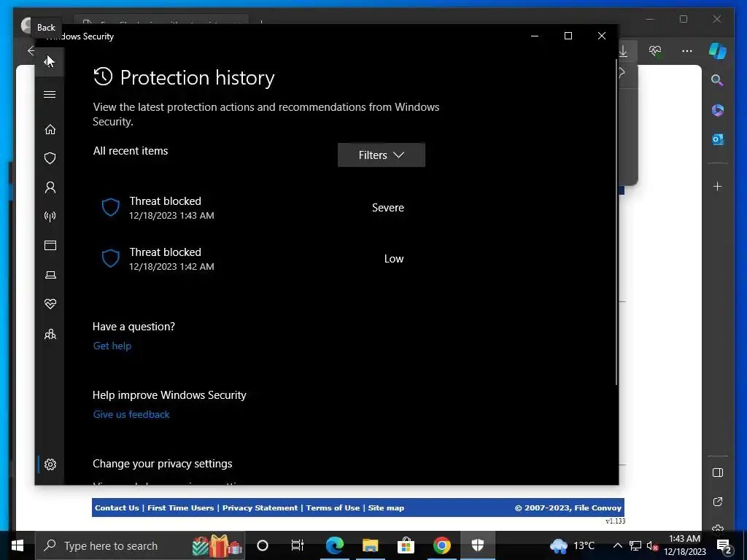Click the muted volume icon in tray

pyautogui.click(x=653, y=545)
